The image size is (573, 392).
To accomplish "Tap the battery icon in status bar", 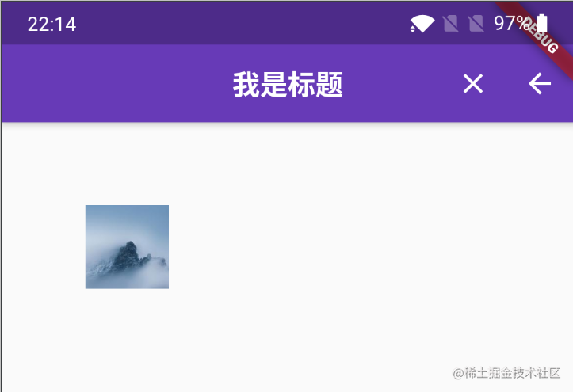I will [541, 24].
